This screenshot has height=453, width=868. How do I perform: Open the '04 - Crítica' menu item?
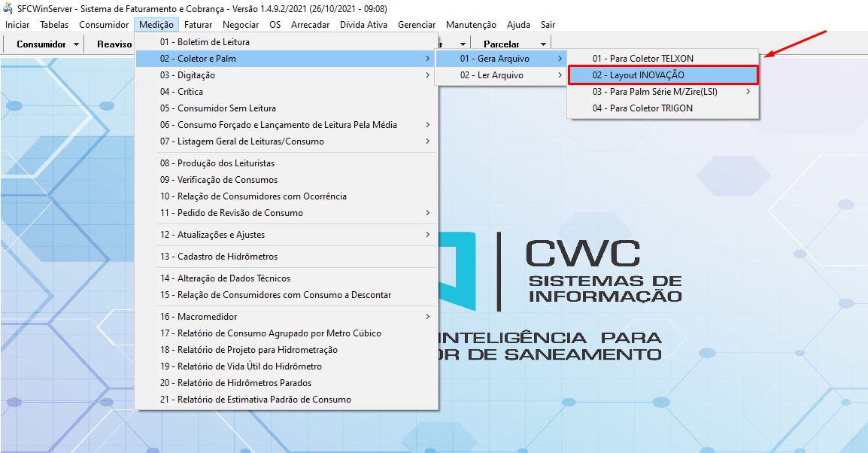[x=191, y=92]
